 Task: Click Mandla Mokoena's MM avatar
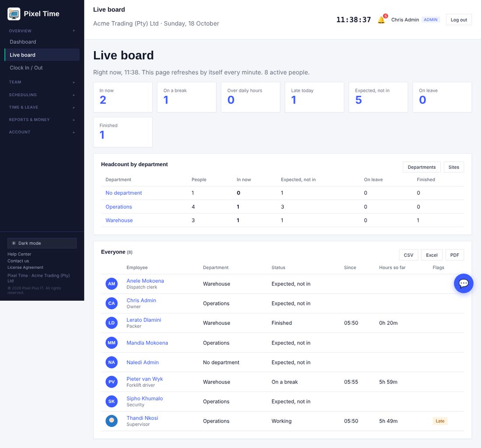tap(112, 343)
